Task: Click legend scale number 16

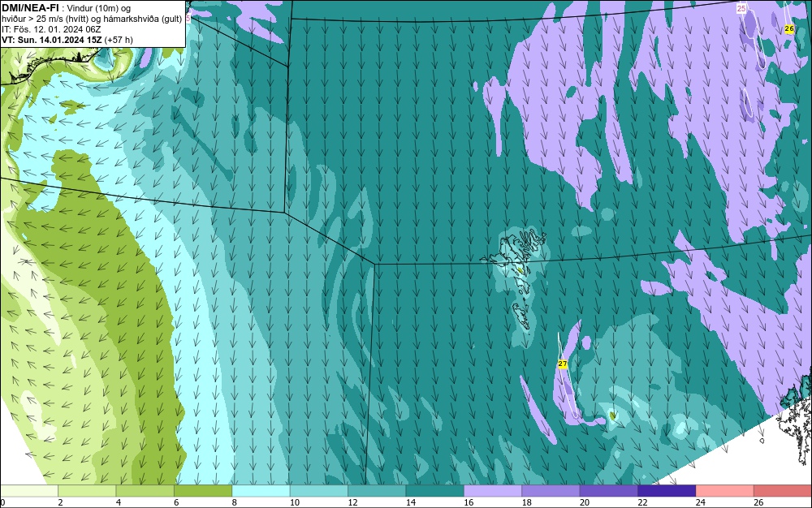Action: pos(469,502)
